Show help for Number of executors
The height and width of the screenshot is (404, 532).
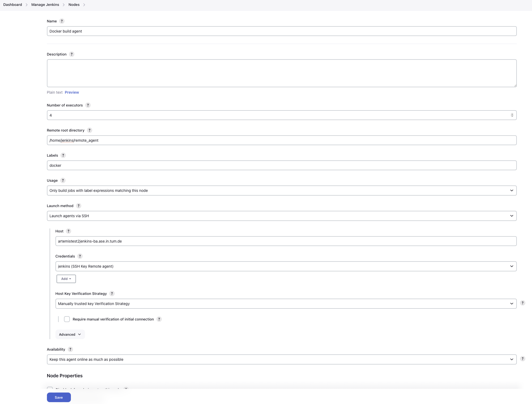click(88, 105)
